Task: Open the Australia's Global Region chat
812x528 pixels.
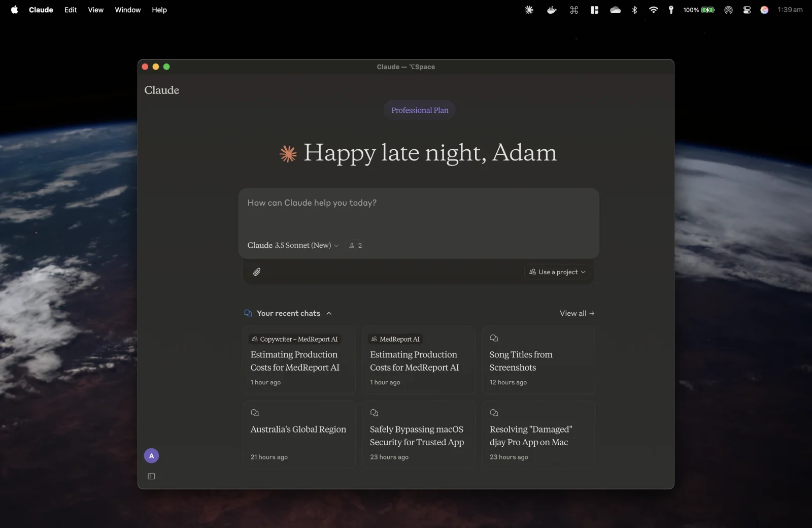Action: [299, 435]
